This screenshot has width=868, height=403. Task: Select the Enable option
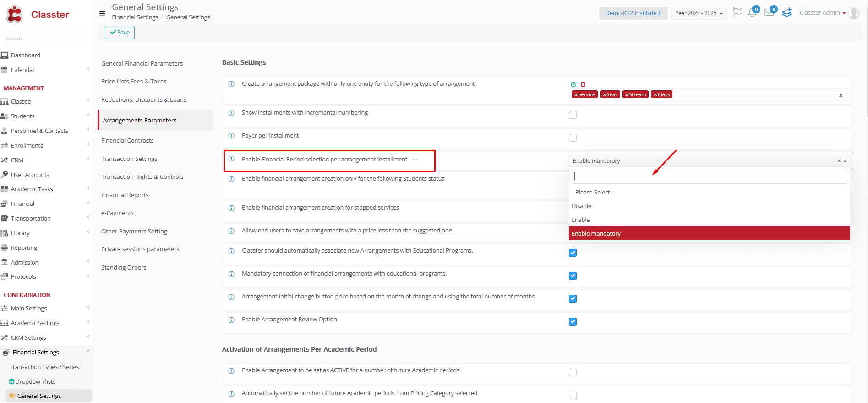click(710, 220)
